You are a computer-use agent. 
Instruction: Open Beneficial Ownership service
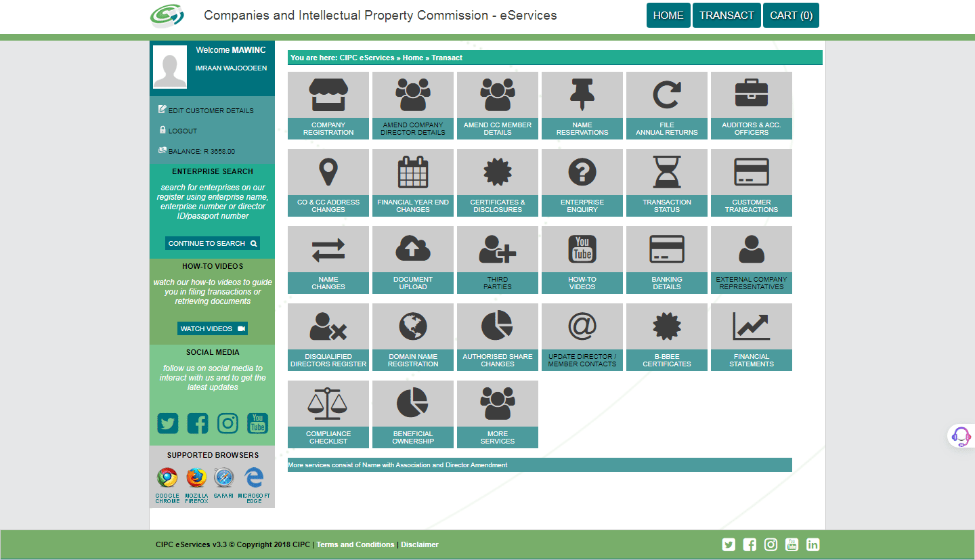click(x=412, y=414)
